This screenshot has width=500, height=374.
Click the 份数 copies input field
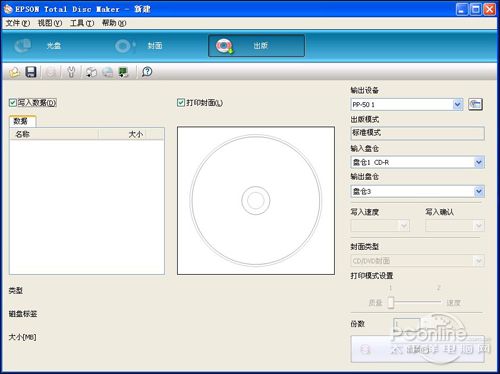(406, 324)
